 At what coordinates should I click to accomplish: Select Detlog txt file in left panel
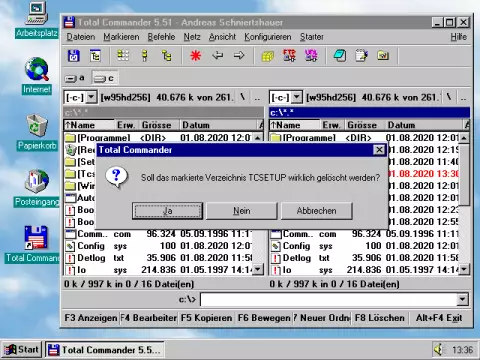click(158, 258)
